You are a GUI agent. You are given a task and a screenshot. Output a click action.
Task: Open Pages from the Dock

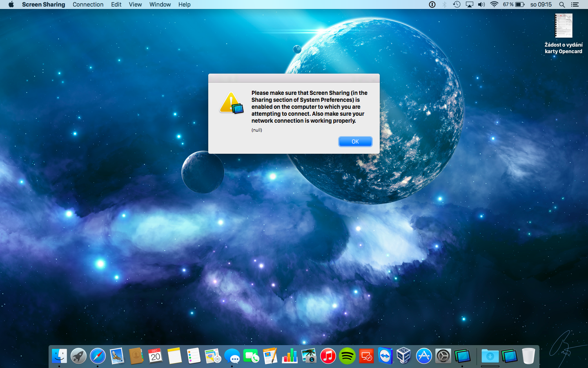[x=270, y=356]
